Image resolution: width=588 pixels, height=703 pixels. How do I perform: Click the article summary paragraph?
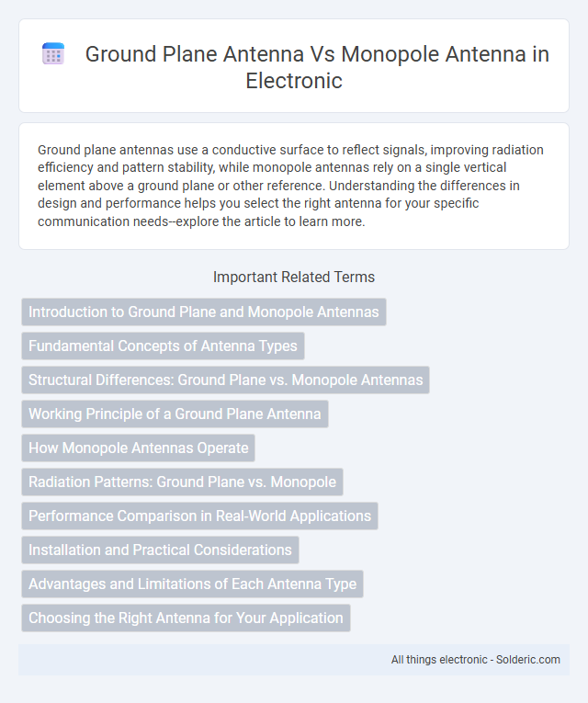(290, 185)
